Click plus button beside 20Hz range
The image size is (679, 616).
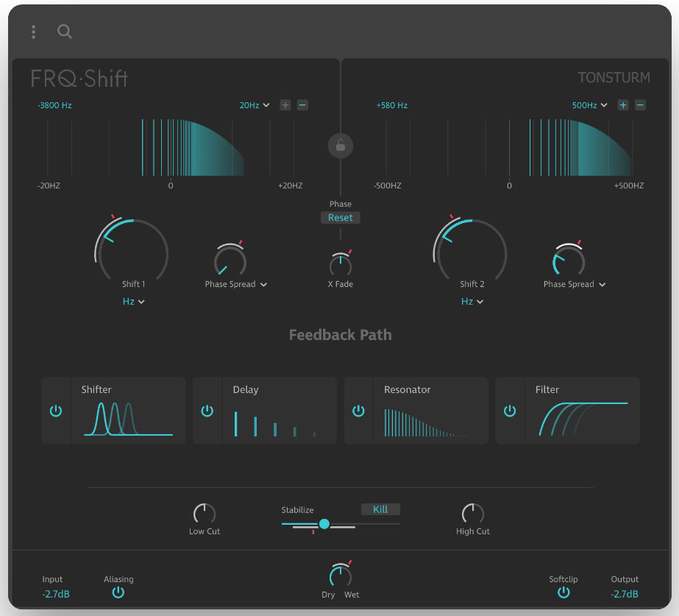[285, 105]
